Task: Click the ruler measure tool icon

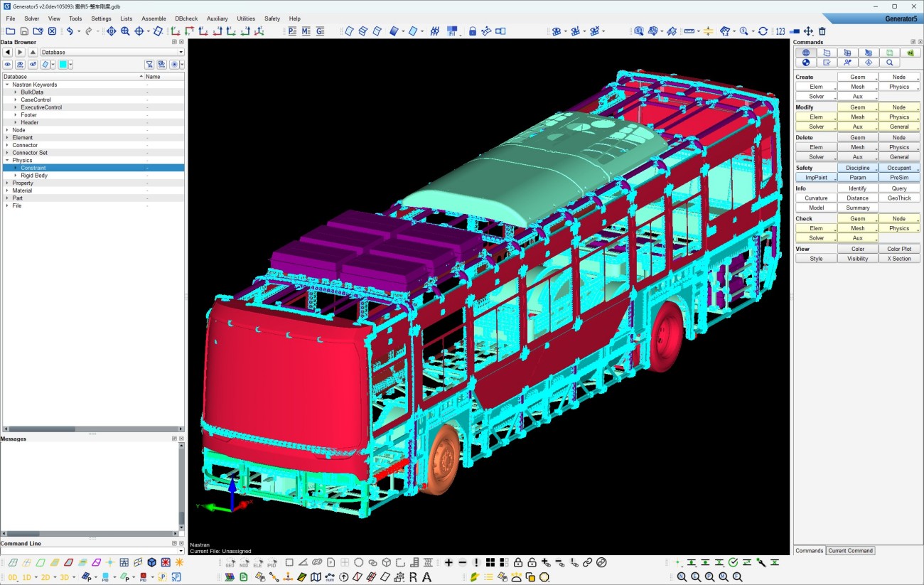Action: click(x=688, y=31)
